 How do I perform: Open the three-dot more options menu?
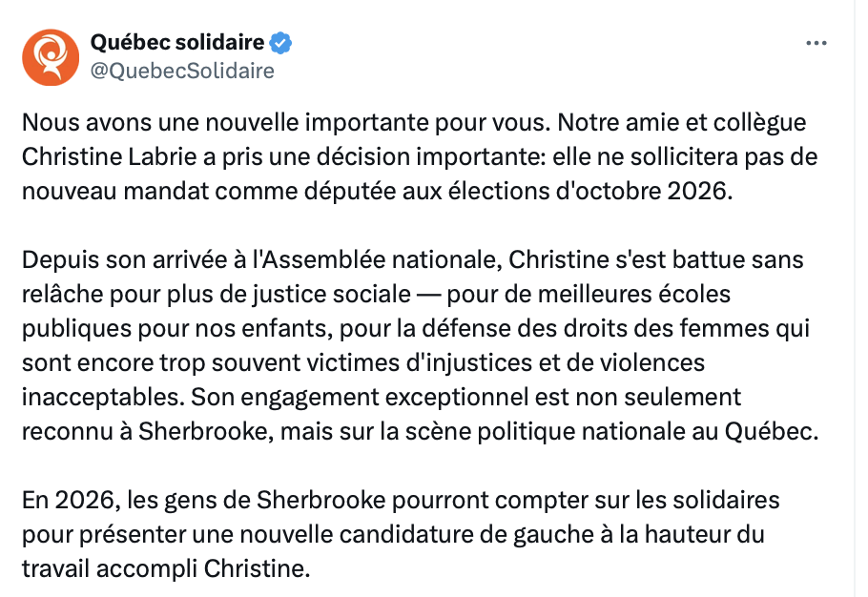[816, 43]
